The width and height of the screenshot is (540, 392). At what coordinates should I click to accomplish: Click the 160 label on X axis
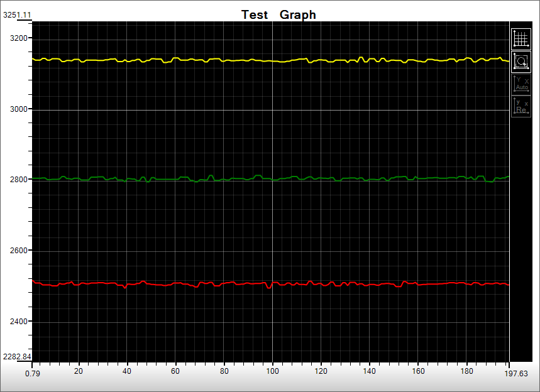coord(418,371)
